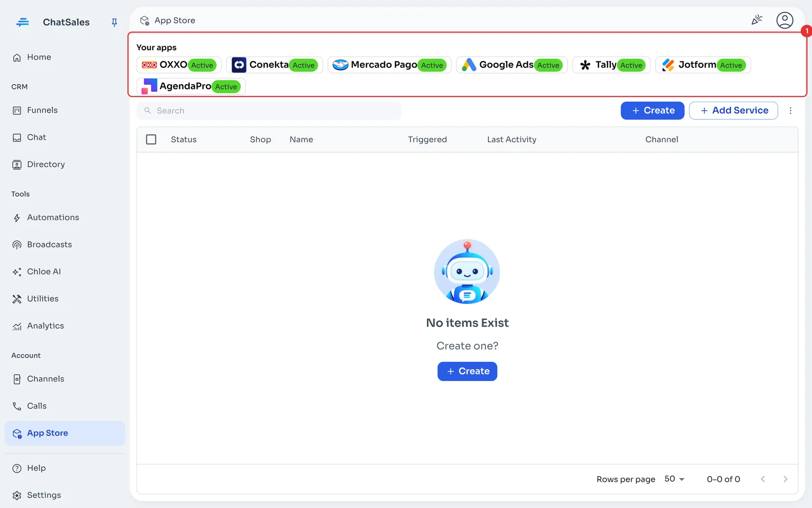Sort by the Last Activity column header

pyautogui.click(x=512, y=140)
